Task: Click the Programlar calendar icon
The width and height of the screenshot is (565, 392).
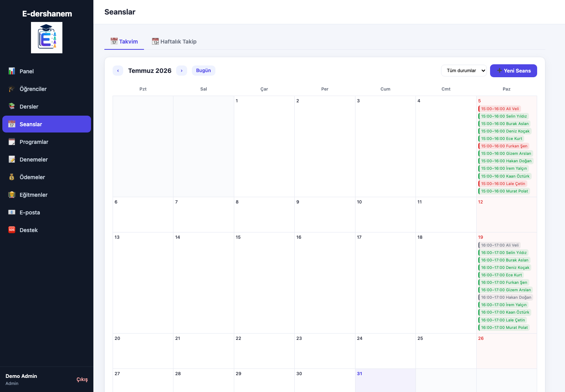Action: pyautogui.click(x=12, y=142)
